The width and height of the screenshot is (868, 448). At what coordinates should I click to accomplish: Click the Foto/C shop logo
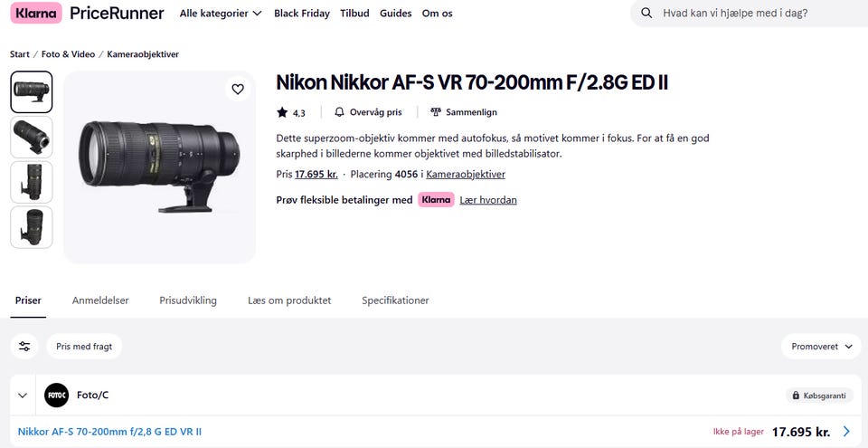click(x=57, y=396)
